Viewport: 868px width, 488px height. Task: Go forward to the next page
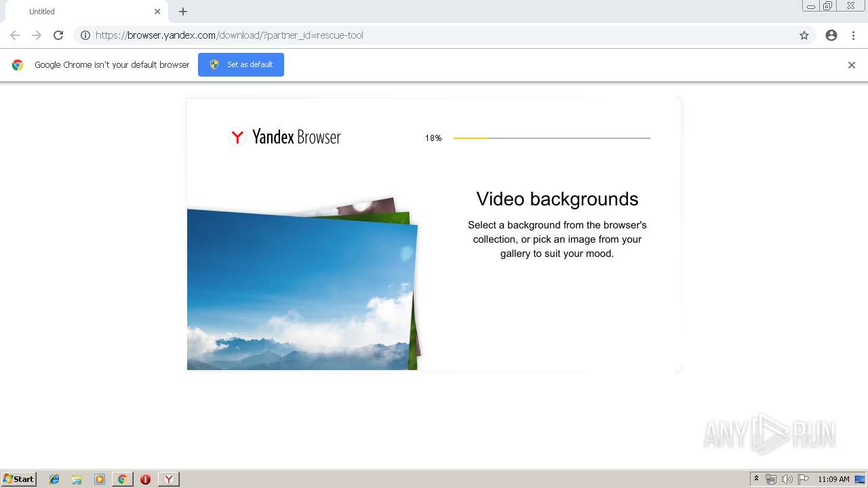tap(37, 35)
